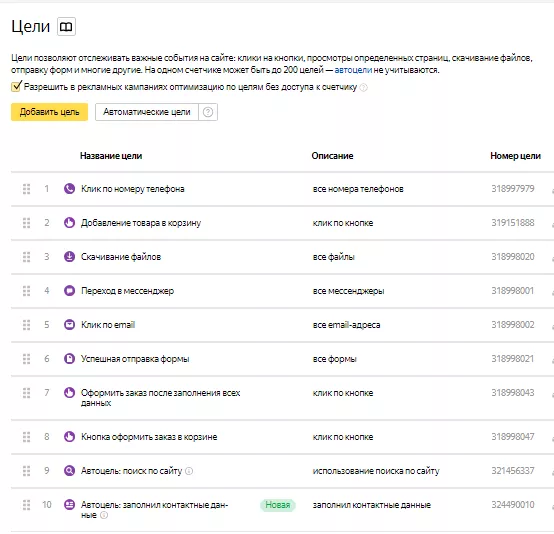
Task: Uncheck Разрешить в рекламных кампаниях оптимизацию
Action: pyautogui.click(x=16, y=86)
